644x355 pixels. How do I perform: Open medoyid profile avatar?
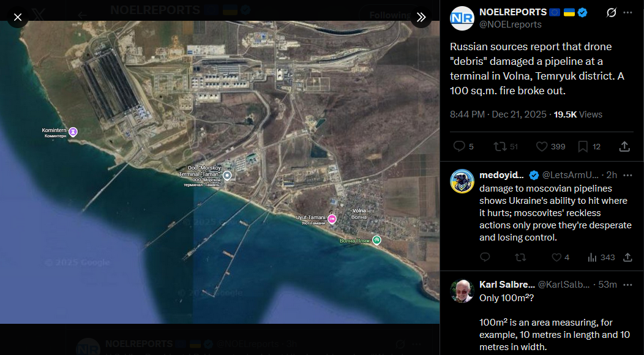coord(462,181)
